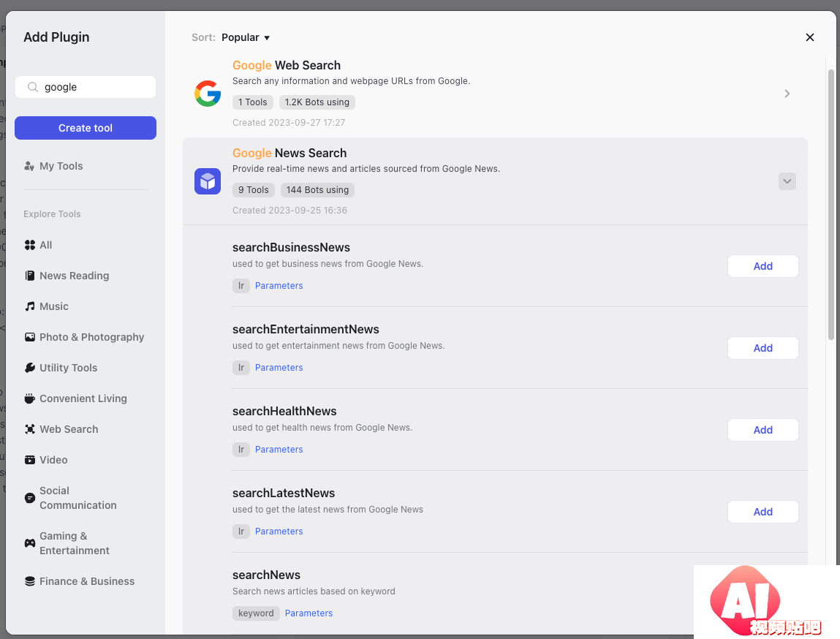Click the My Tools person icon
The width and height of the screenshot is (840, 639).
point(29,166)
